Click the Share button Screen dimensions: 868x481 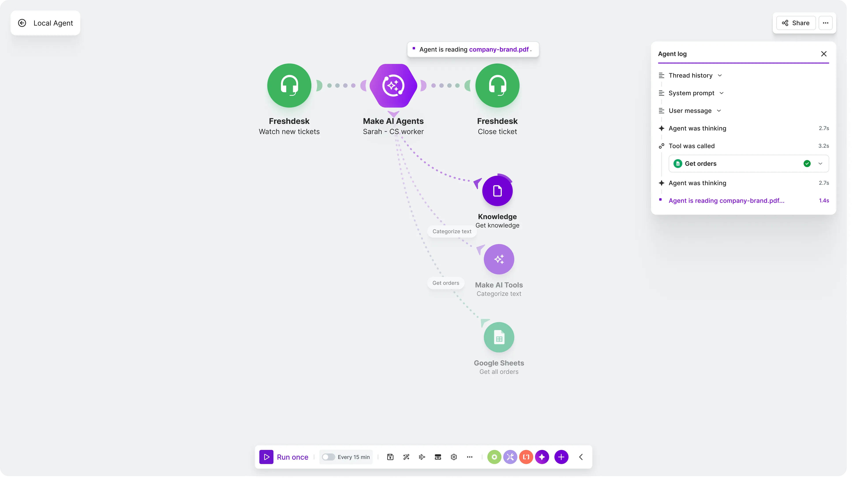pyautogui.click(x=796, y=23)
